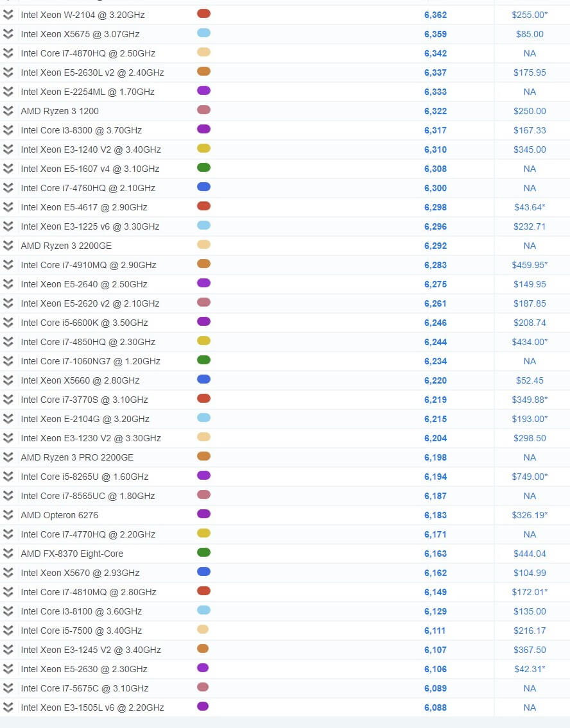Open the Intel Core i7-8565UC CPU link
This screenshot has width=570, height=728.
click(x=88, y=496)
